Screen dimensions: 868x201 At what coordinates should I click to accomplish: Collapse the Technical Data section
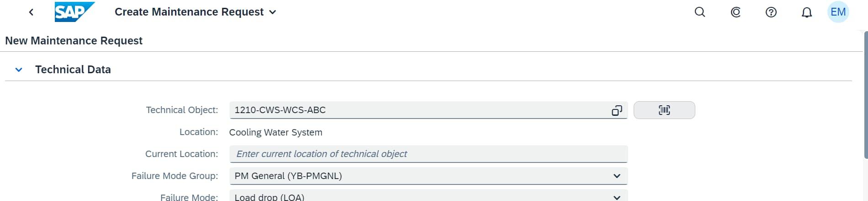point(19,70)
